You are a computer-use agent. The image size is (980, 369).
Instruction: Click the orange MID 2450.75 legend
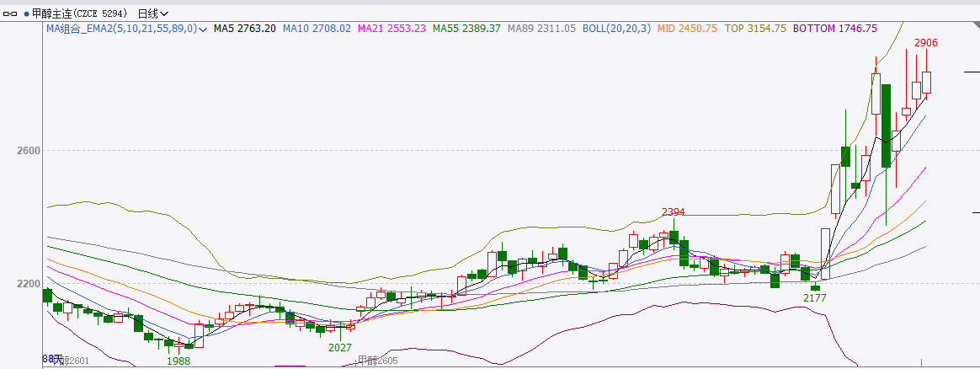coord(687,29)
